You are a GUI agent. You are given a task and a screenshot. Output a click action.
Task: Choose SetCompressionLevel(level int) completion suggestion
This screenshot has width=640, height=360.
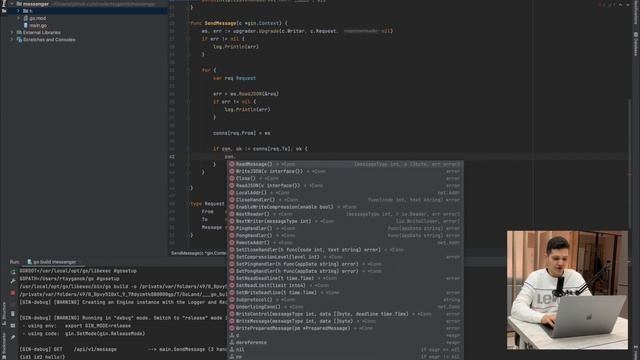point(345,257)
